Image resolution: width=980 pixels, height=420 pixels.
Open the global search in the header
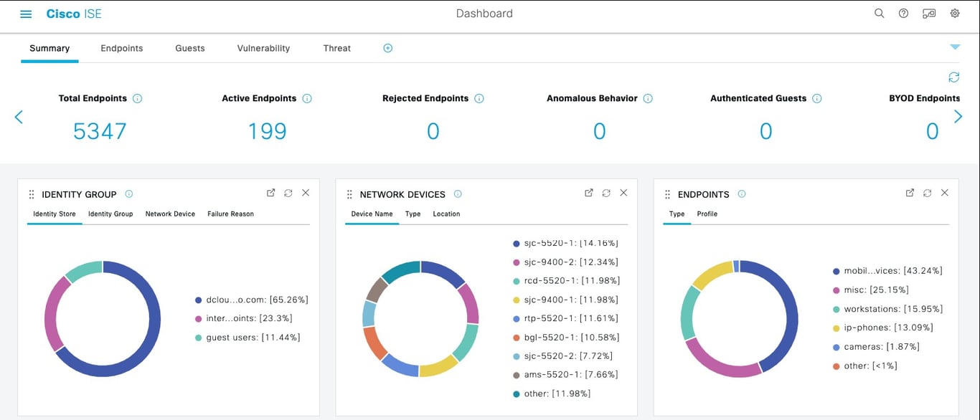tap(879, 13)
